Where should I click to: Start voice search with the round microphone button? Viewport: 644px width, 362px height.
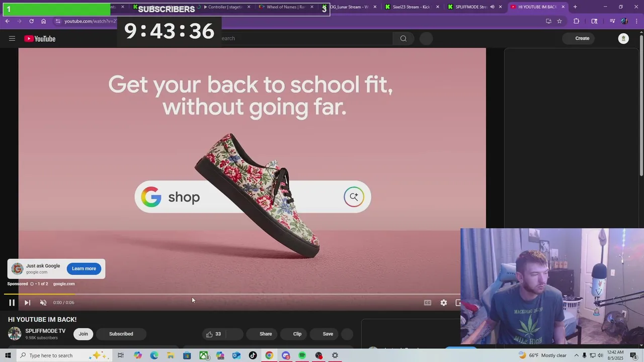coord(426,39)
